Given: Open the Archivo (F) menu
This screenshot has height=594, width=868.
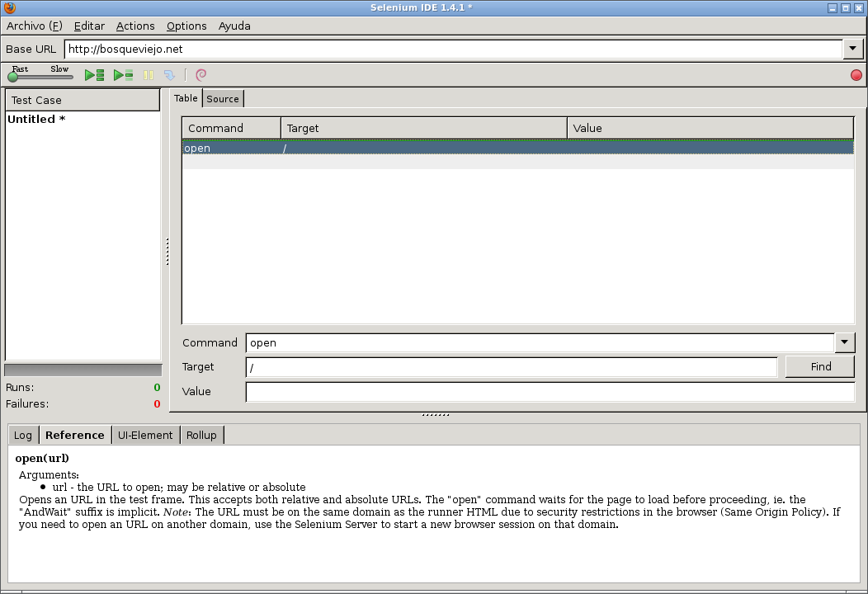Looking at the screenshot, I should coord(35,26).
